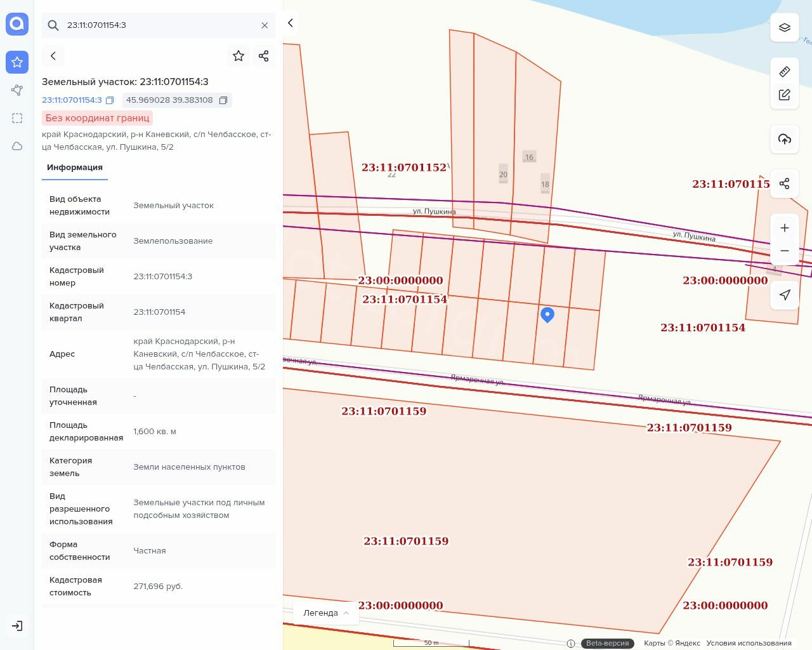Add parcel to favorites star

(239, 56)
